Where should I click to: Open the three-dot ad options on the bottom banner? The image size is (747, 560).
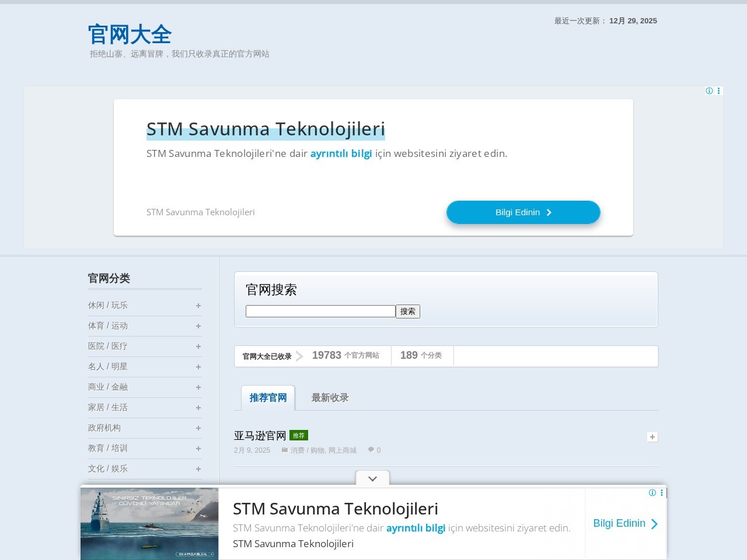[662, 493]
